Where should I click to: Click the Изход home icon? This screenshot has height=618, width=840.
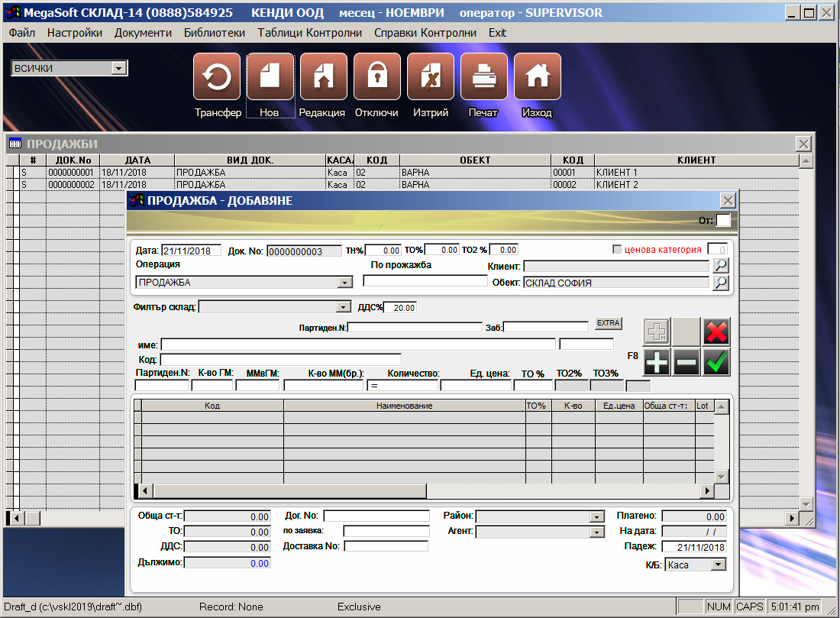coord(537,77)
